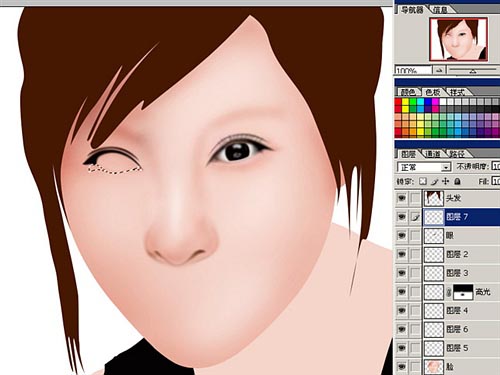Screen dimensions: 500x375
Task: Switch to the 通道 channels tab
Action: click(433, 154)
